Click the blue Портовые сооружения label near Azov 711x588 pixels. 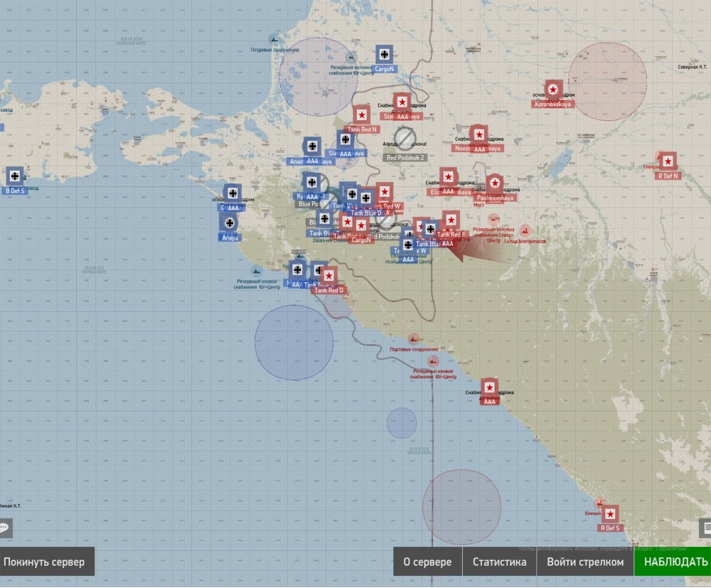[274, 50]
